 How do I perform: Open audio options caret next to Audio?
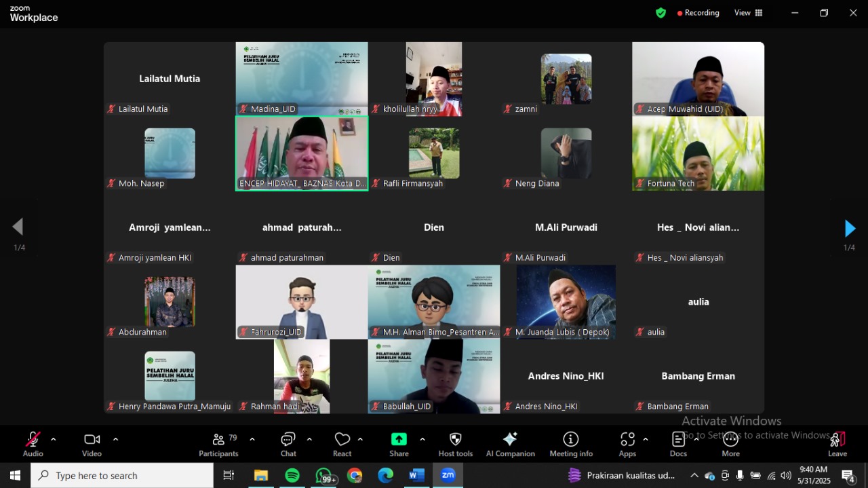pyautogui.click(x=53, y=439)
